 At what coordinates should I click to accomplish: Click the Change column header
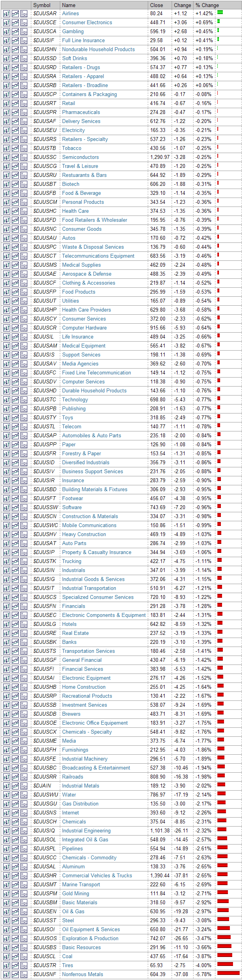182,5
